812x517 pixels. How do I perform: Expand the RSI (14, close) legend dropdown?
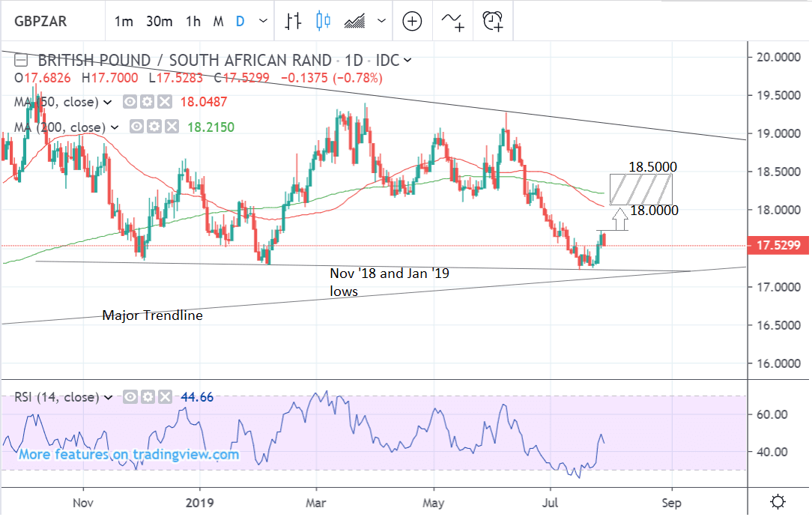[x=108, y=397]
